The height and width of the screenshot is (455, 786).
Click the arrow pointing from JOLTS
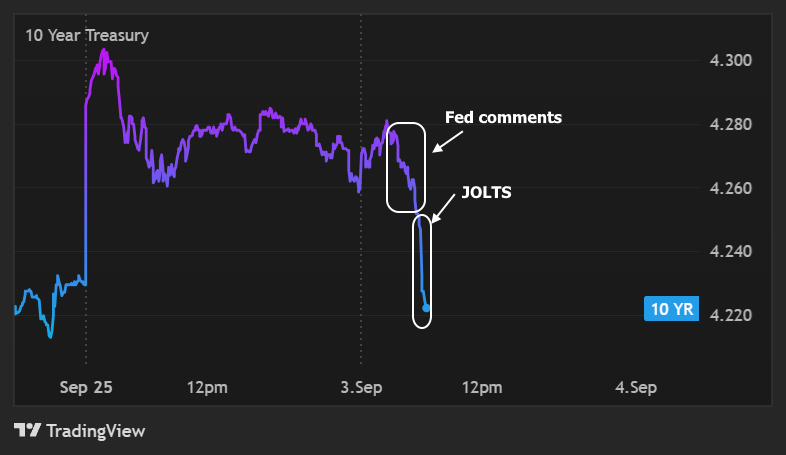pos(443,208)
